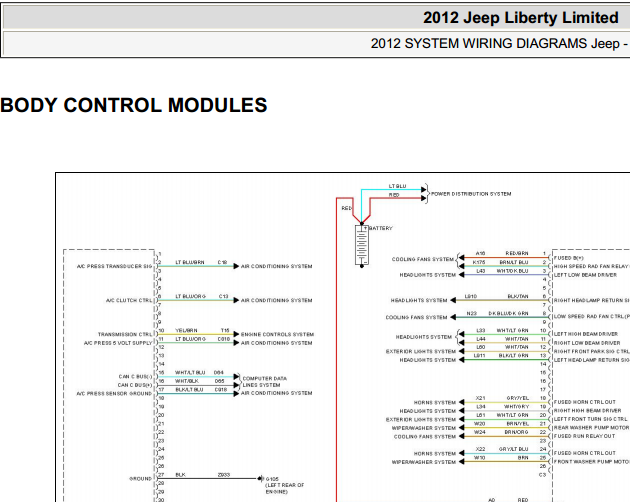Click 'REAR WASHER PUMP MOTOR' label
The image size is (630, 502).
click(x=591, y=428)
